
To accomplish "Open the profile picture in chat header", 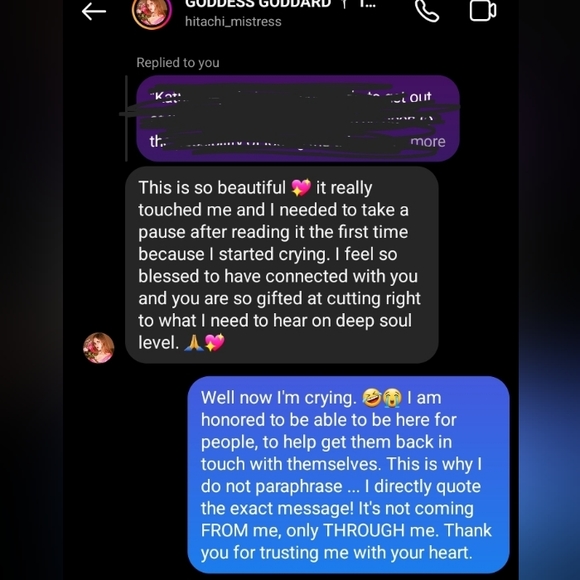I will click(x=152, y=12).
